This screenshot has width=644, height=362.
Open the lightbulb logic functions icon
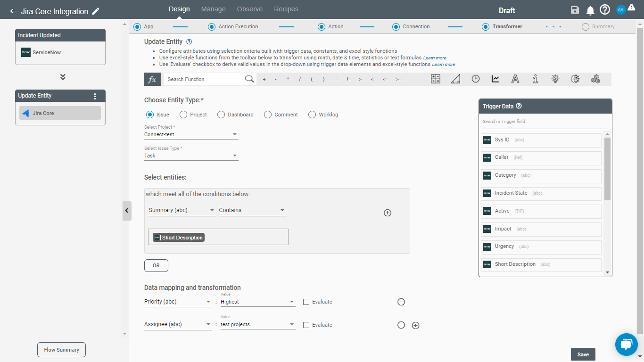pos(555,79)
